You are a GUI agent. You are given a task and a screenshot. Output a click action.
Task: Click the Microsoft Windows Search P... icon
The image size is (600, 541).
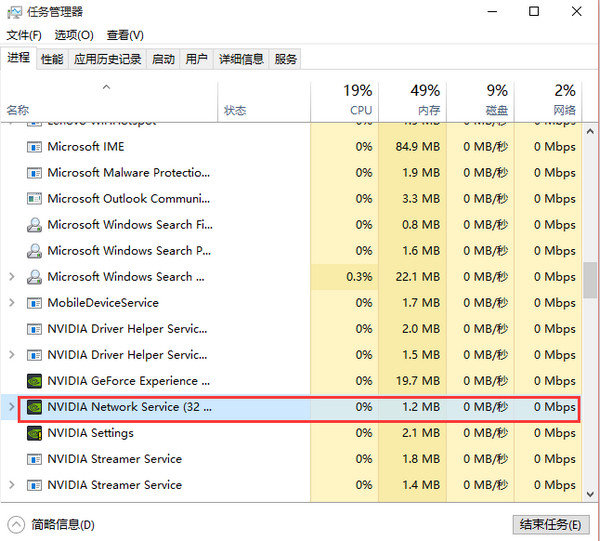click(x=34, y=251)
